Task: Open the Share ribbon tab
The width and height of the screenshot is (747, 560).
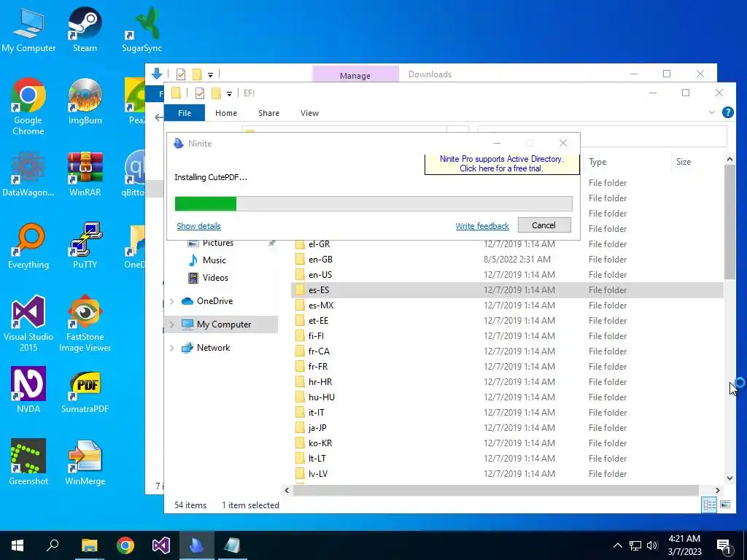Action: [x=268, y=113]
